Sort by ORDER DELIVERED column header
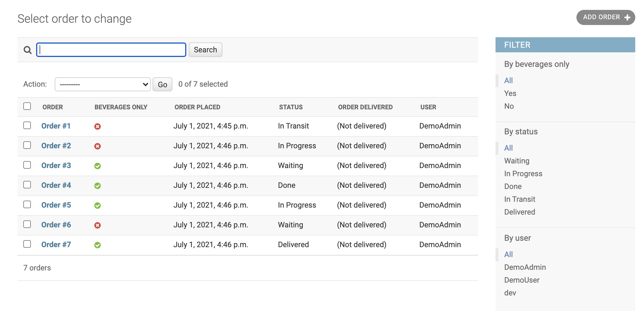Viewport: 644px width, 321px height. pos(365,107)
